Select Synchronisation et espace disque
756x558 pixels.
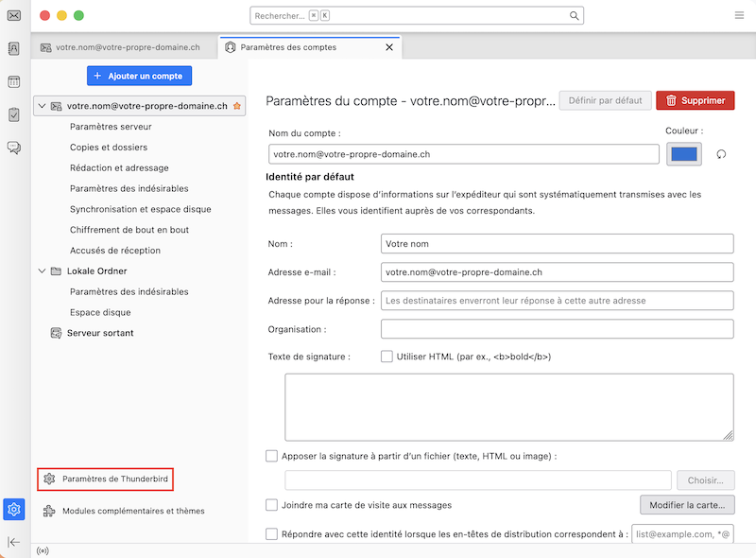pos(140,209)
